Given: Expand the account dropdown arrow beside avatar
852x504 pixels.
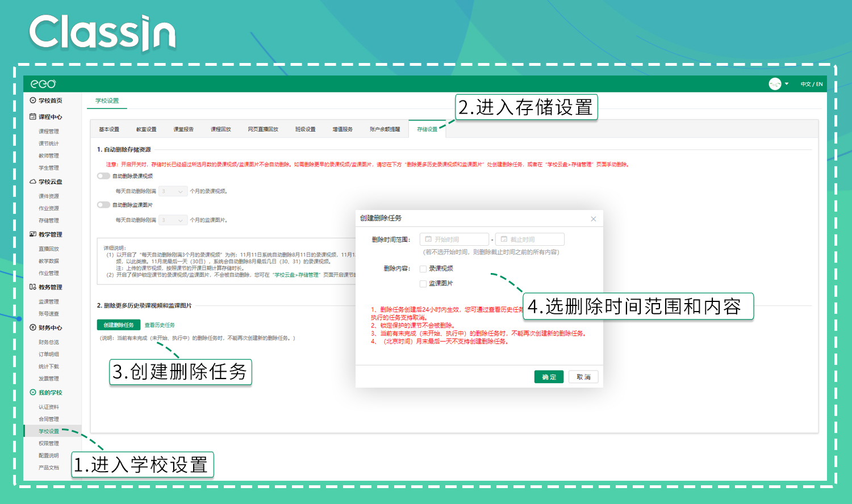Looking at the screenshot, I should click(x=787, y=84).
